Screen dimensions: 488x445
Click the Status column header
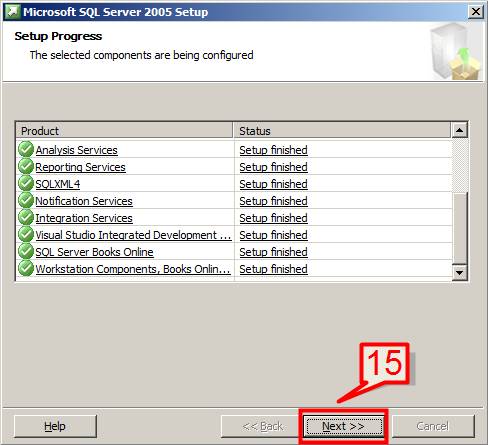(342, 130)
